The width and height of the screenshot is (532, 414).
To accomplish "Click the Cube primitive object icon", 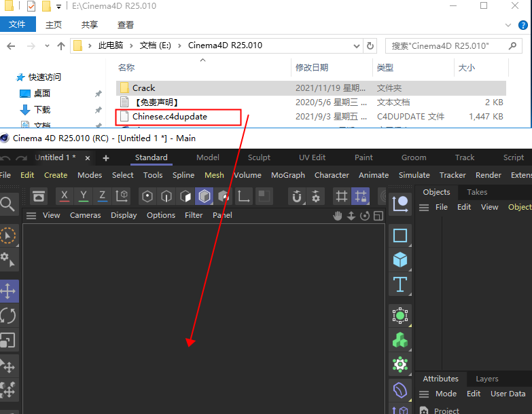I will point(400,260).
